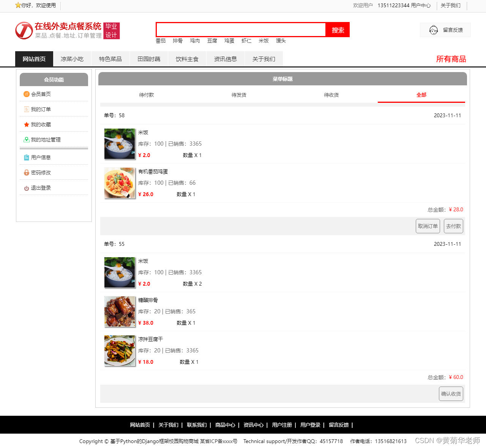Viewport: 486px width, 448px height.
Task: Click the 我的订单 list icon
Action: 27,109
